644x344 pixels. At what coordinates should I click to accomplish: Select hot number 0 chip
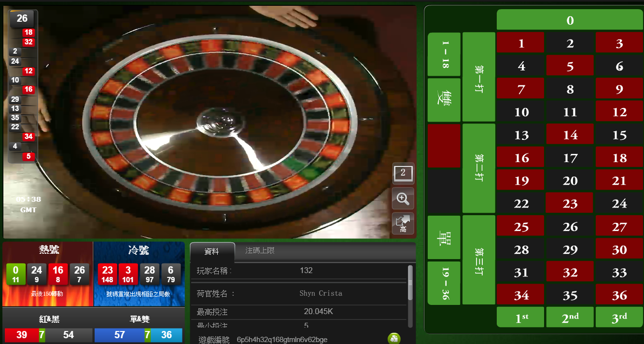click(x=16, y=274)
